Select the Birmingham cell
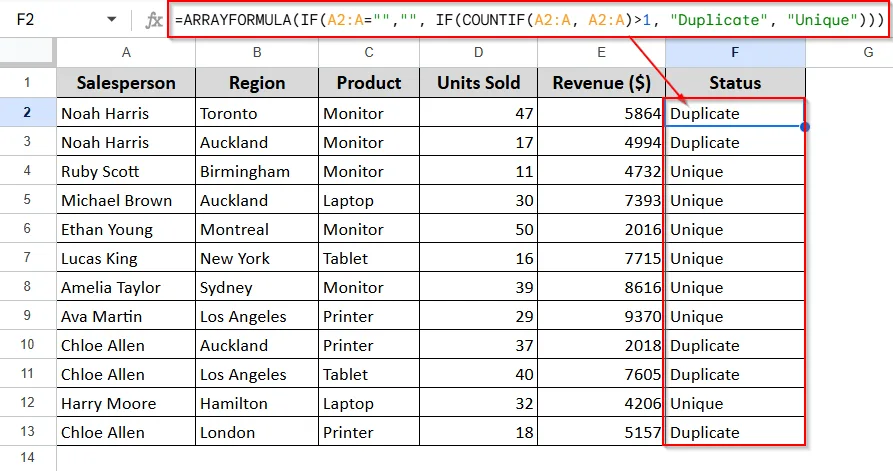Image resolution: width=893 pixels, height=471 pixels. click(257, 171)
